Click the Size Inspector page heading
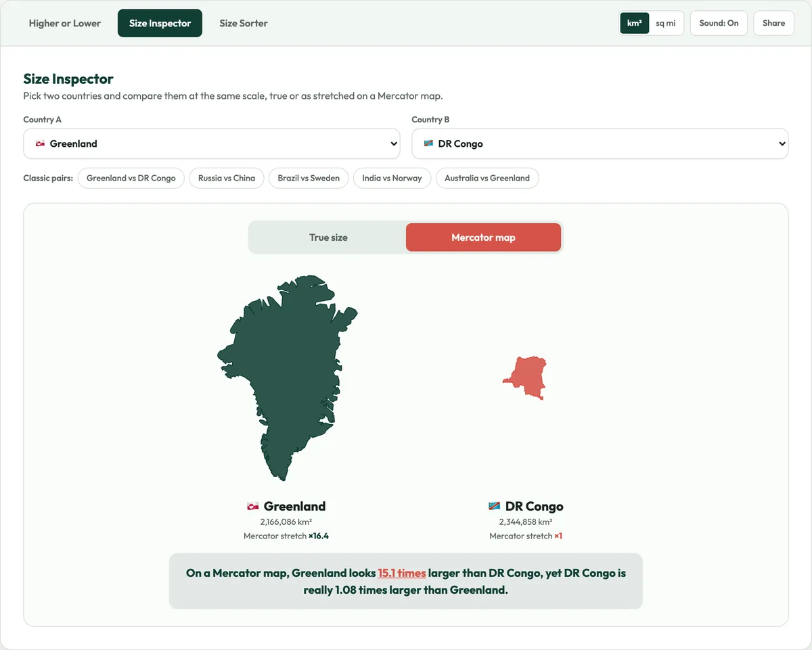 (x=68, y=78)
